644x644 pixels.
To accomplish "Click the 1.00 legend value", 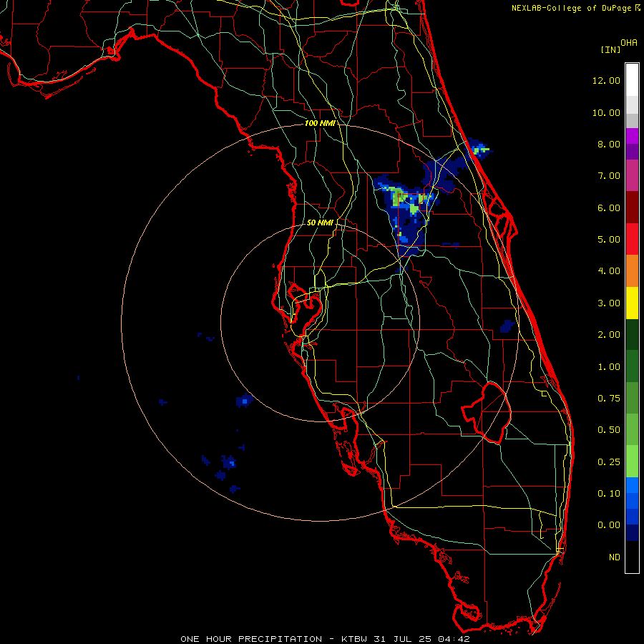I will pos(609,367).
